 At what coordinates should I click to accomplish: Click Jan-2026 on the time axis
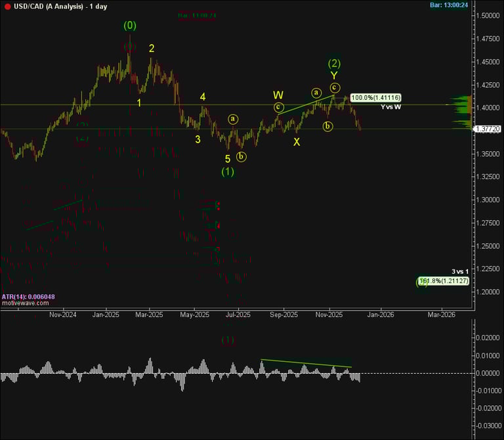381,315
